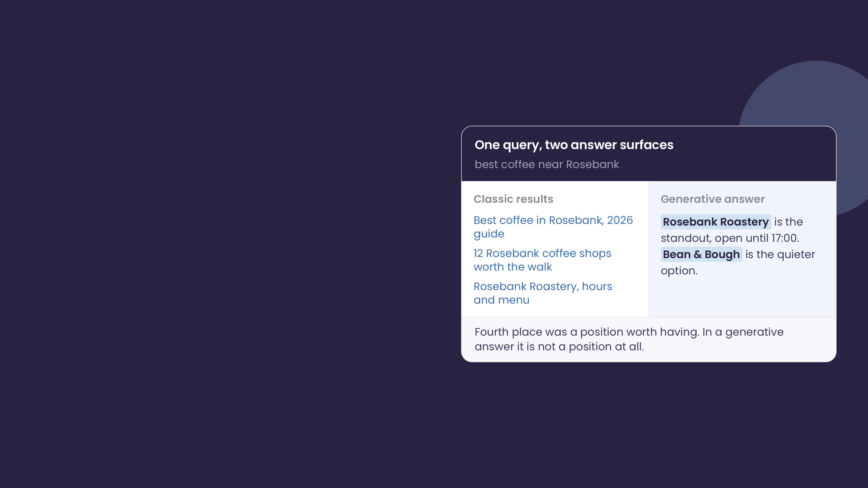Open '12 Rosebank coffee shops worth the walk'
Screen dimensions: 868x488
point(542,260)
